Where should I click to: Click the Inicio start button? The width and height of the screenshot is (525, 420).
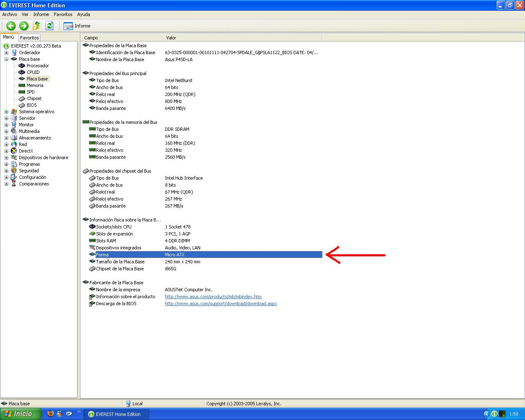(21, 414)
